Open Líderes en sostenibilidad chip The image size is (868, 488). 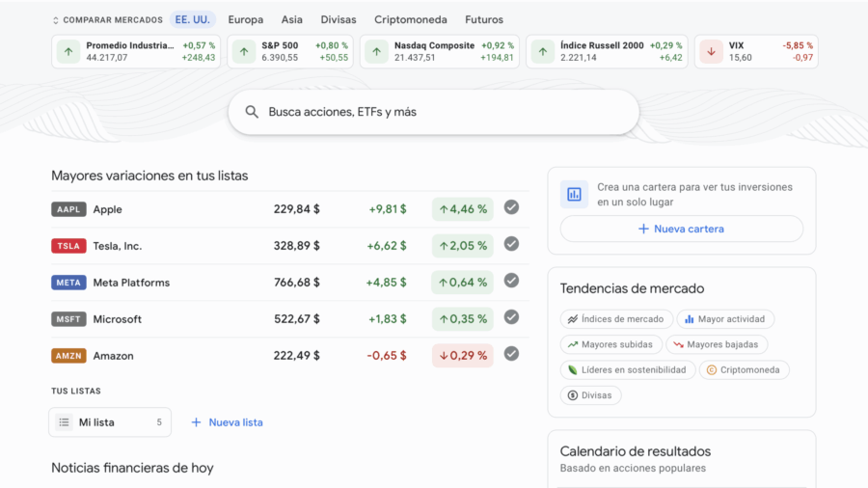tap(628, 369)
